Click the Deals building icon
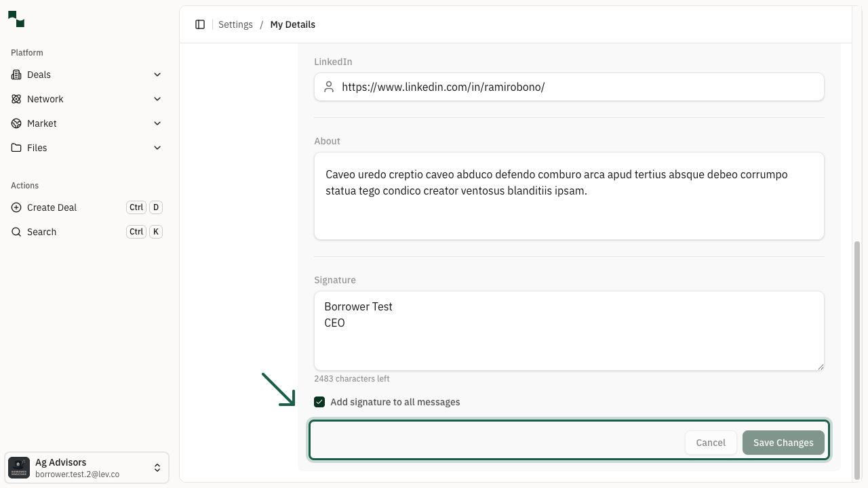Viewport: 868px width, 488px height. [16, 75]
